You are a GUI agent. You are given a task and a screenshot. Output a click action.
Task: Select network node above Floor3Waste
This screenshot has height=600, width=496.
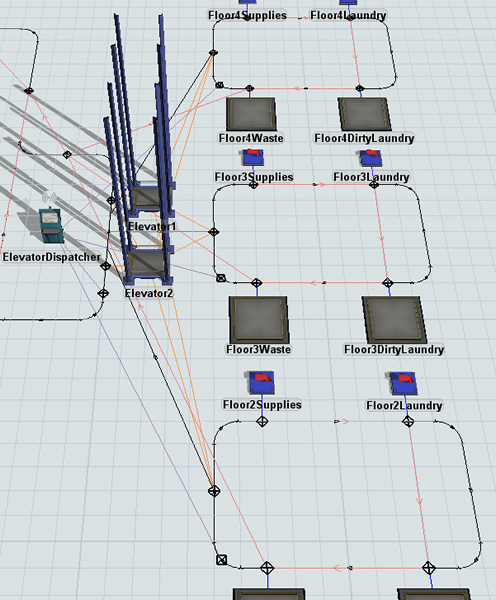point(257,283)
